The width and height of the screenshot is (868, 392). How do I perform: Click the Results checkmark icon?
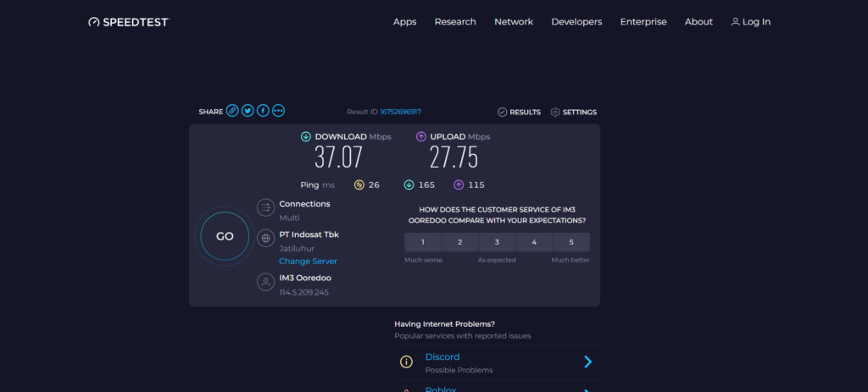[502, 113]
